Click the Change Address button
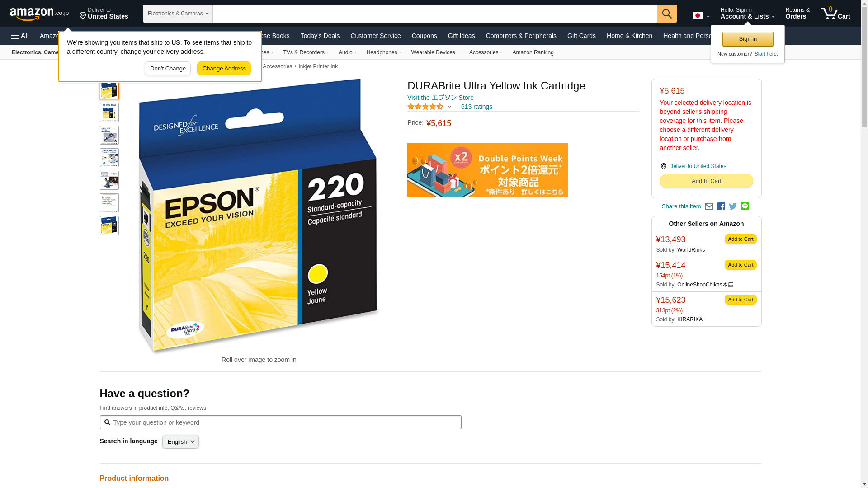Screen dimensions: 868x488 click(x=224, y=69)
